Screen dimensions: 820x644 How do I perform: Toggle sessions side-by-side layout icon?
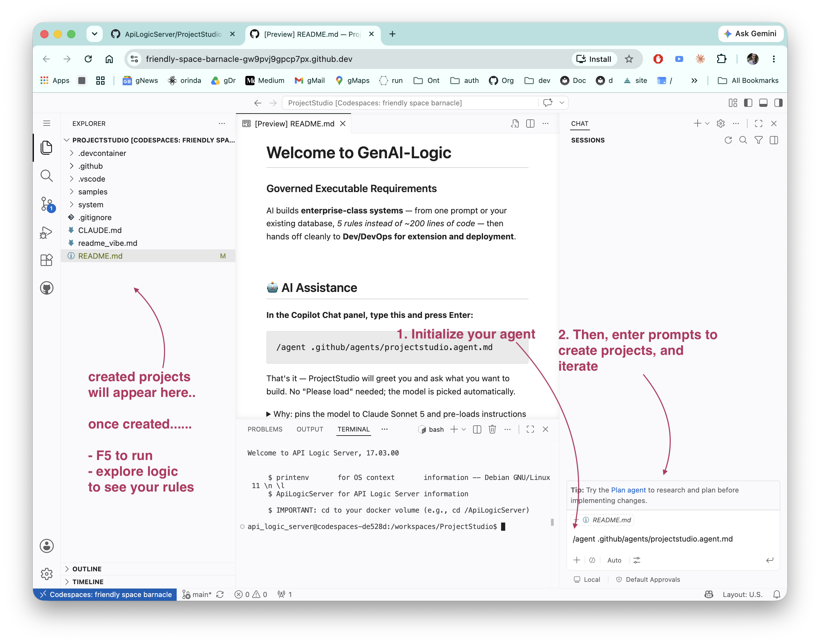774,140
